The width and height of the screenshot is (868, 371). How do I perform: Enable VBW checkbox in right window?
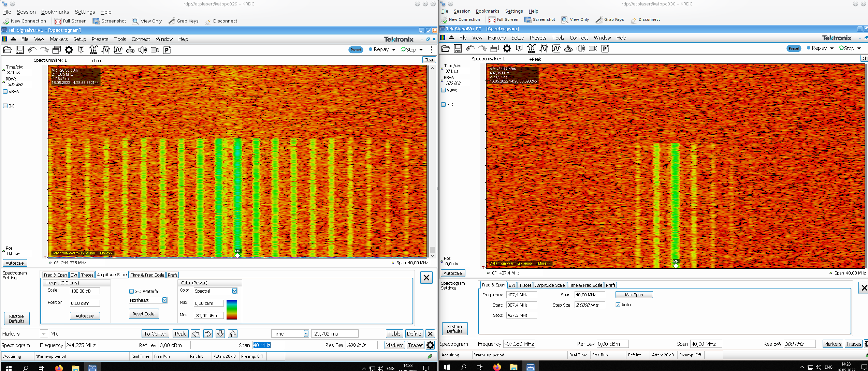pos(444,90)
